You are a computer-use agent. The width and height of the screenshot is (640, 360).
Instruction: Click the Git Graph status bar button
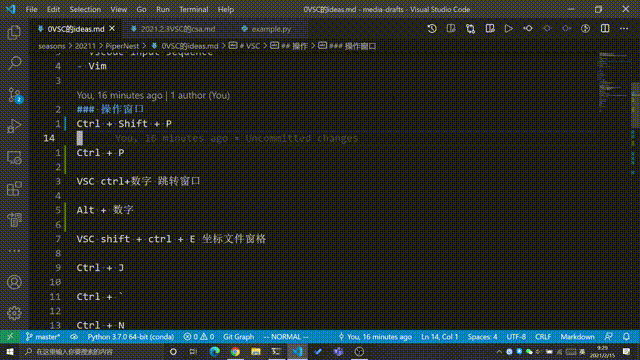[238, 337]
